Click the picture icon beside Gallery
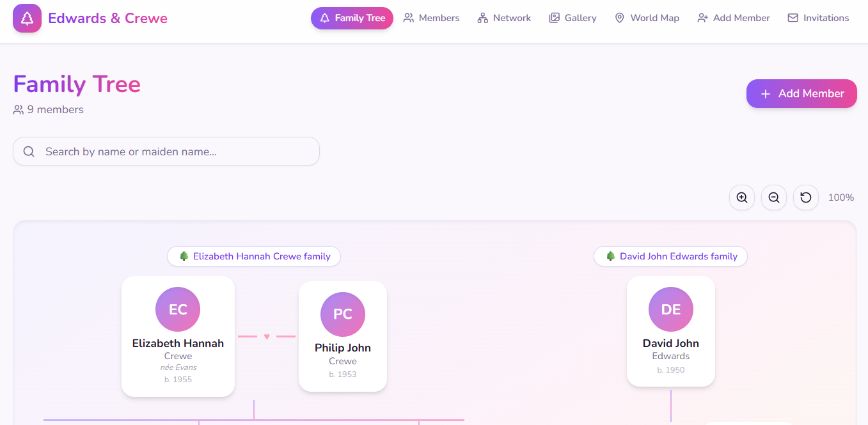 point(554,18)
